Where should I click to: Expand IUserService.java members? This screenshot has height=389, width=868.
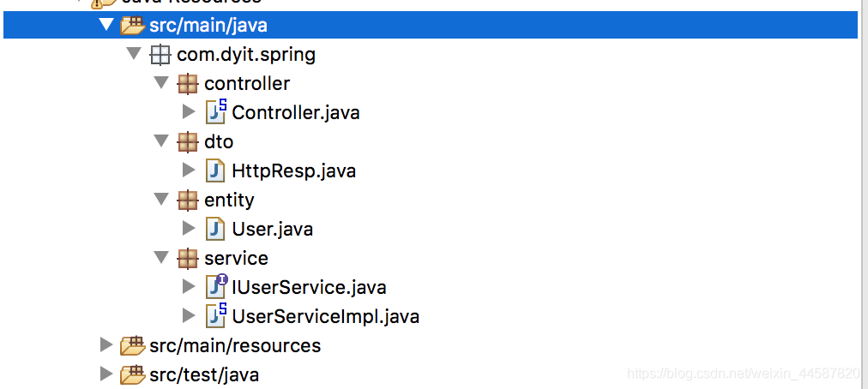pyautogui.click(x=189, y=287)
